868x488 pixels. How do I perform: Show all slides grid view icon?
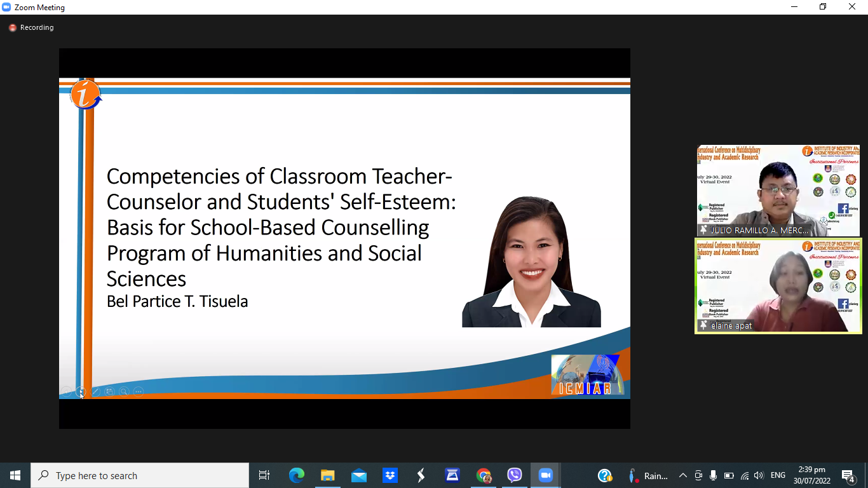109,392
